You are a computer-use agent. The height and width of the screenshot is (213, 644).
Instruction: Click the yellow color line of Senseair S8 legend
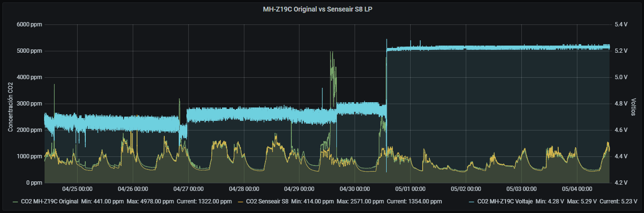[x=241, y=201]
